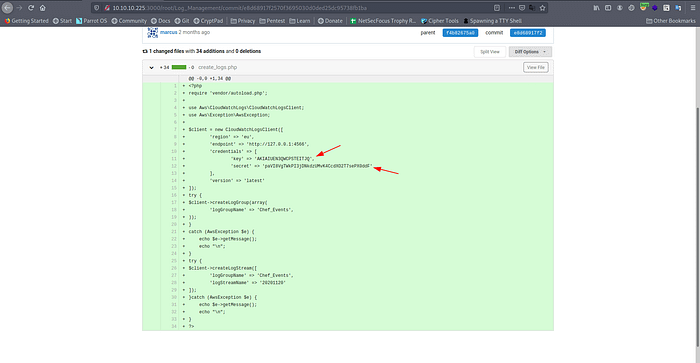The image size is (700, 363).
Task: Click the catch (AwsException $e) line 21
Action: pyautogui.click(x=348, y=232)
